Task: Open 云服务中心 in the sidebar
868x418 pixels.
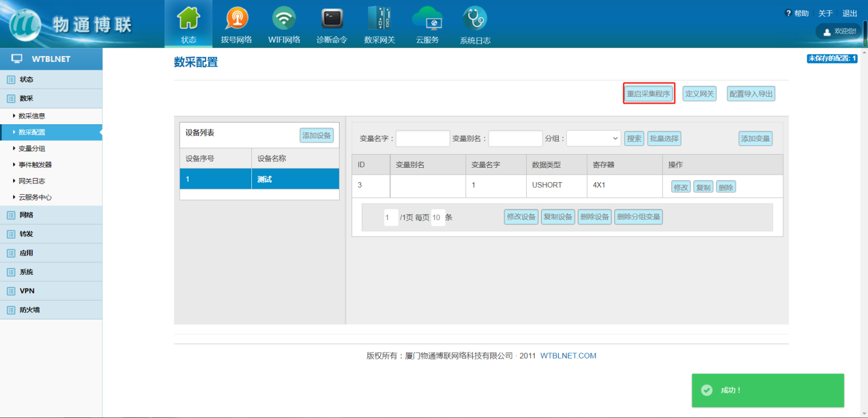Action: tap(51, 198)
